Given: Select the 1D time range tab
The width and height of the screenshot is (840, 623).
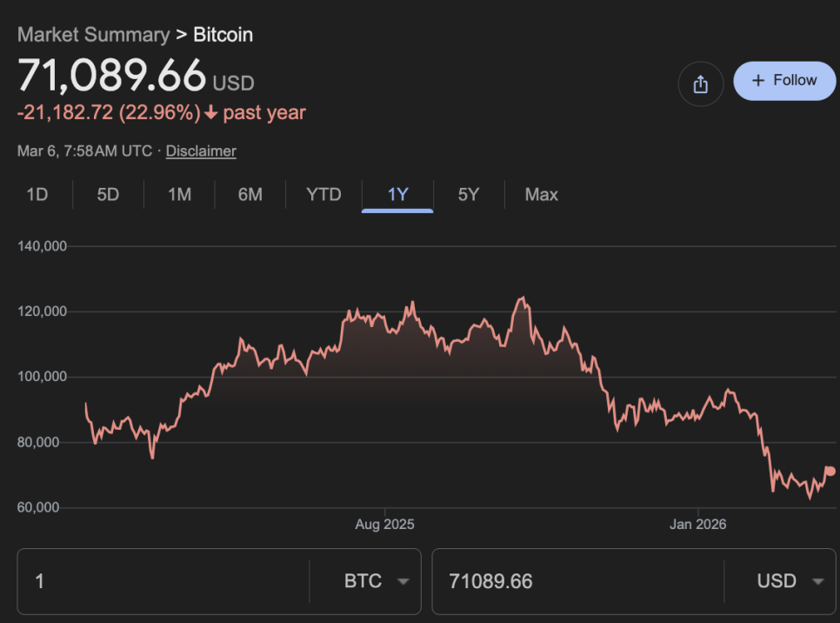Looking at the screenshot, I should pyautogui.click(x=37, y=194).
